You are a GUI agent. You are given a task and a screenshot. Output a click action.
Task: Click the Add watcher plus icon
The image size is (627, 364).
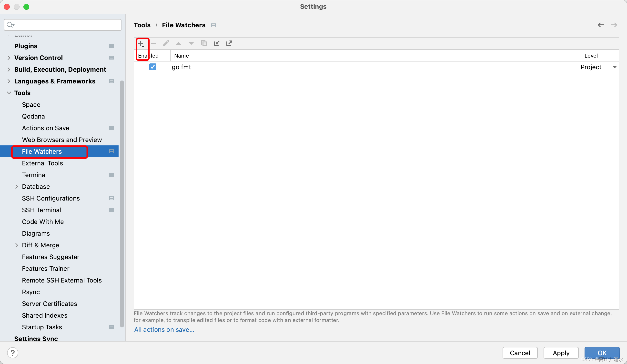tap(141, 44)
